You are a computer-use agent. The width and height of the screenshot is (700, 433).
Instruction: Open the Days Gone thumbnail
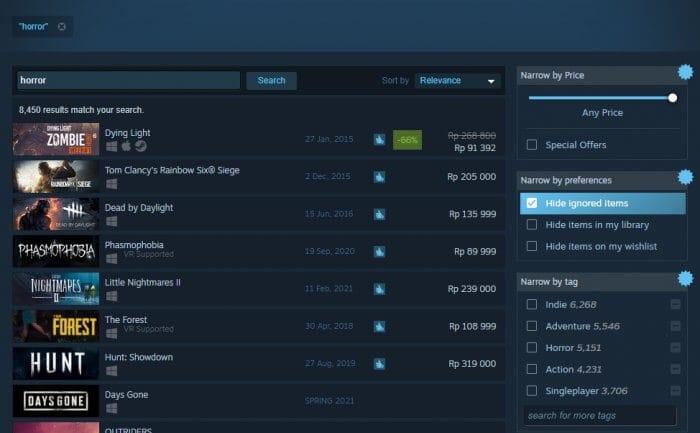(56, 401)
